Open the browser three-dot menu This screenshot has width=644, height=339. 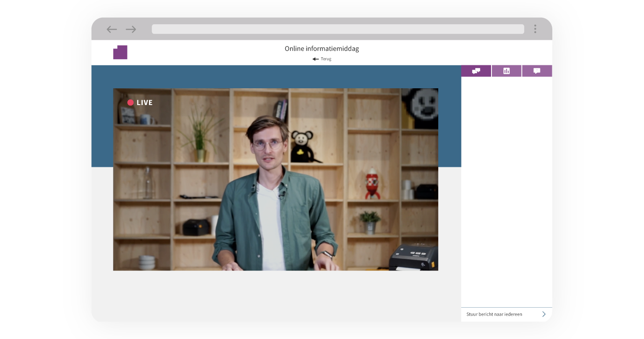pyautogui.click(x=535, y=29)
